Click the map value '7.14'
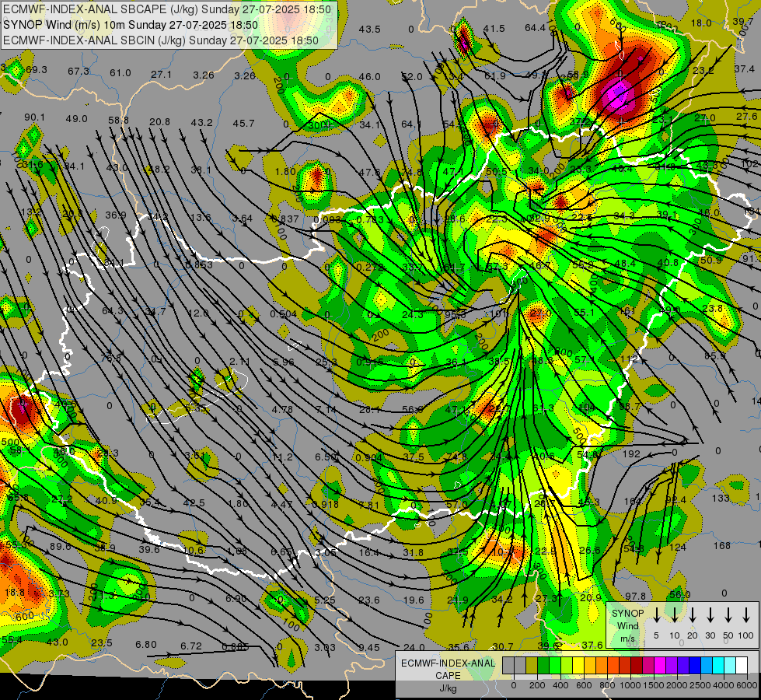Image resolution: width=761 pixels, height=700 pixels. pos(326,409)
